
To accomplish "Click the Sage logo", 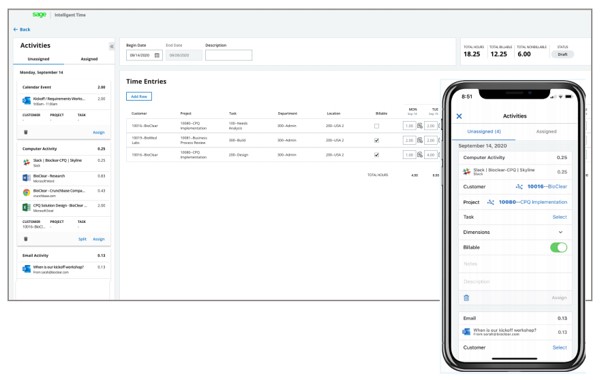I will coord(39,15).
